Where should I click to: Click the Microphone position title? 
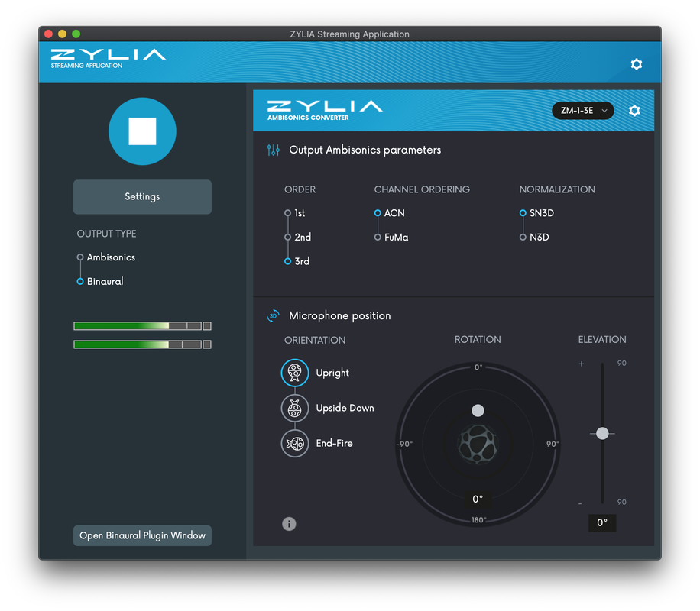pos(340,315)
